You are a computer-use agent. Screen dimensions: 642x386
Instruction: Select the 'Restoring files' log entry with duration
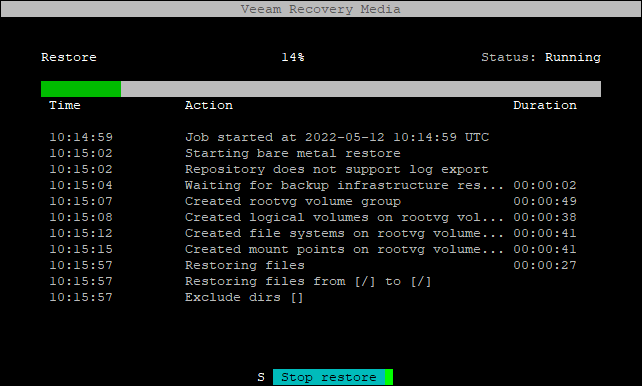coord(313,265)
